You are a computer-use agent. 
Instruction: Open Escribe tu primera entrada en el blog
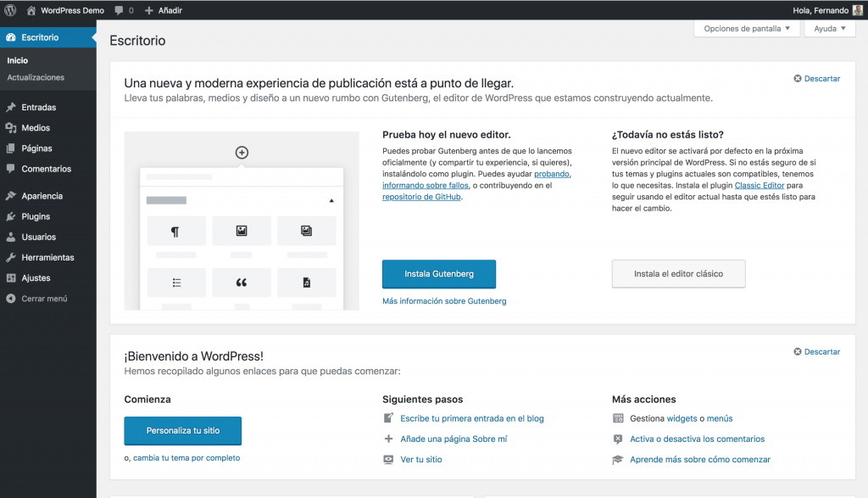pyautogui.click(x=472, y=418)
